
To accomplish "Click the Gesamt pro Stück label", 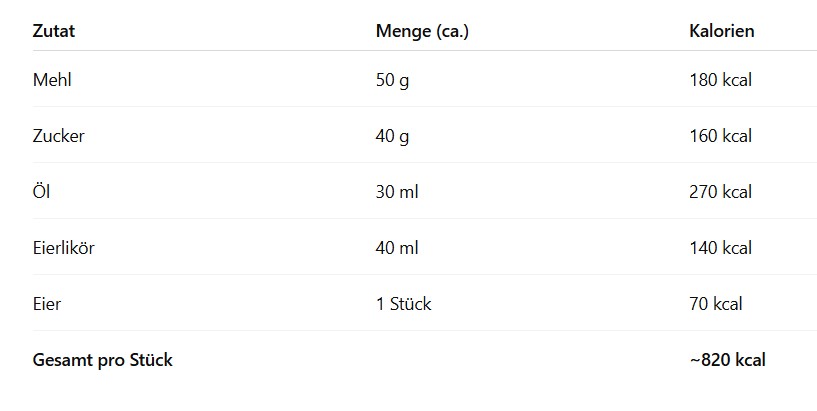I will [102, 360].
